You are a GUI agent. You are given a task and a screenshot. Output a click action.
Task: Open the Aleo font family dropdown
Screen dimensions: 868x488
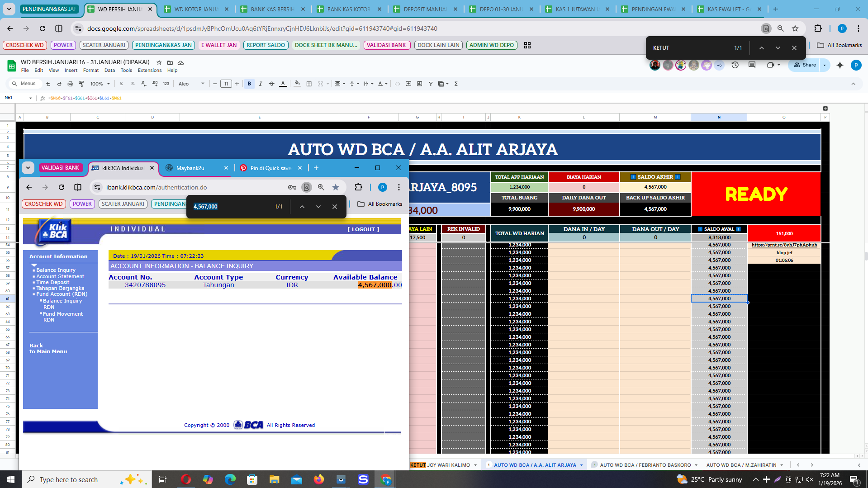point(191,84)
